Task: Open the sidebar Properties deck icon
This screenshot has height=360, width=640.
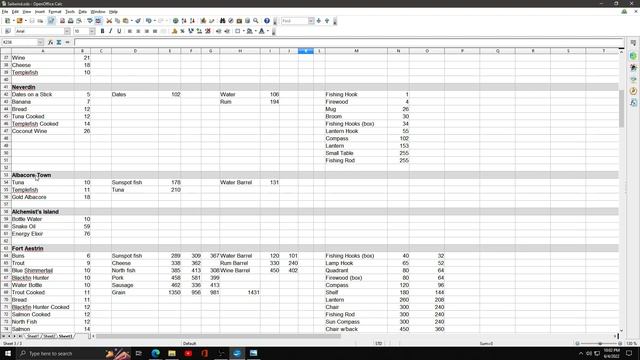Action: [x=633, y=56]
